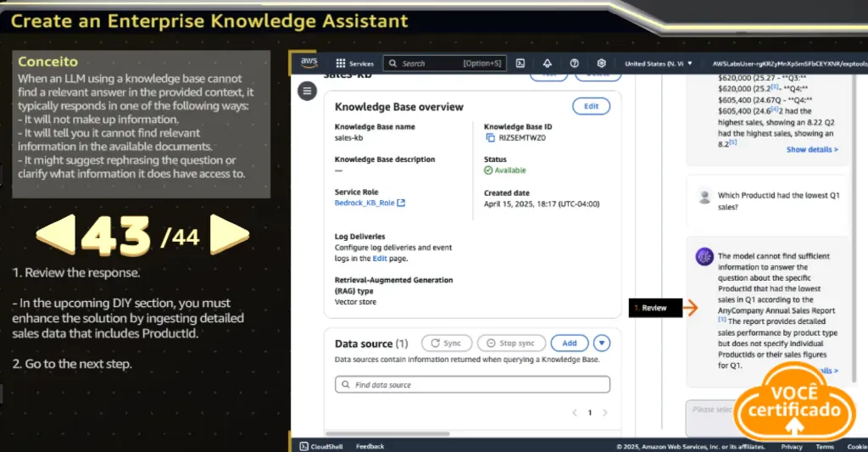Click the Data source (1) heading

[x=371, y=343]
